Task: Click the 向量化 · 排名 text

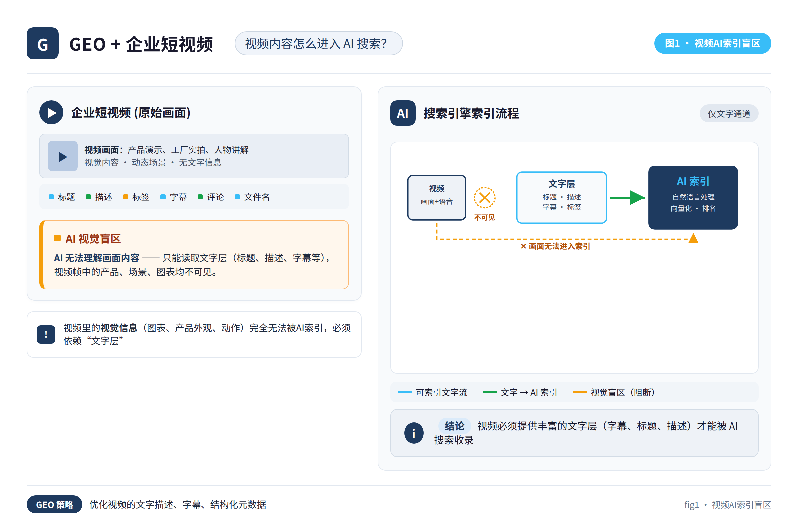Action: pos(693,209)
